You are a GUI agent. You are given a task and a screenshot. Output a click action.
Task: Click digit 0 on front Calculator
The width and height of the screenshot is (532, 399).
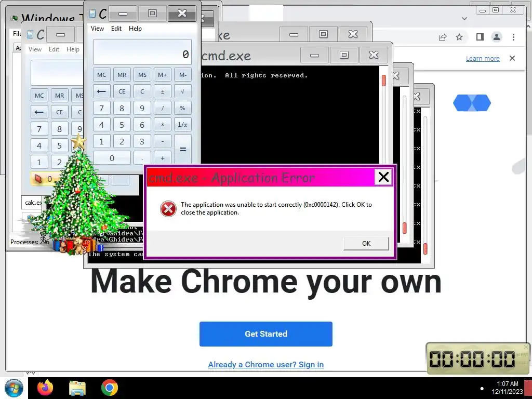(112, 158)
